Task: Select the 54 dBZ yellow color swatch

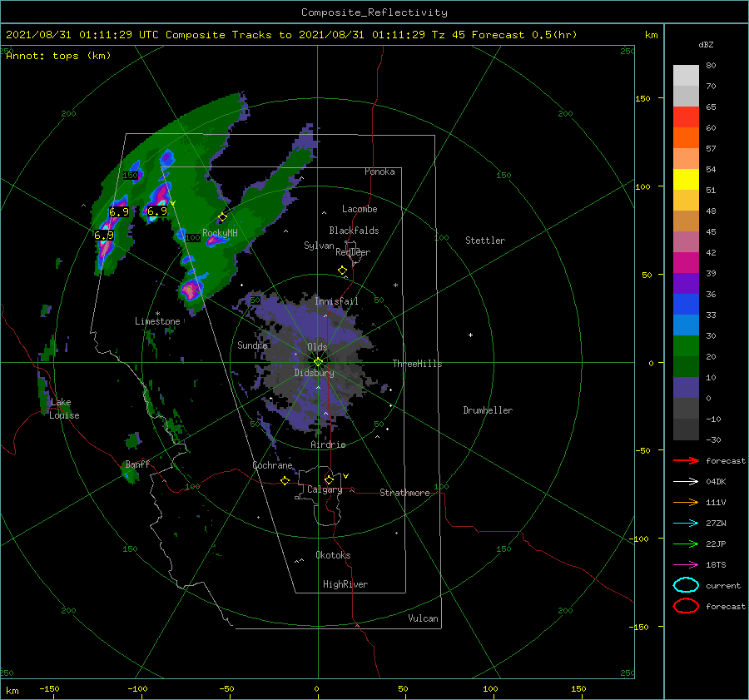Action: tap(686, 179)
